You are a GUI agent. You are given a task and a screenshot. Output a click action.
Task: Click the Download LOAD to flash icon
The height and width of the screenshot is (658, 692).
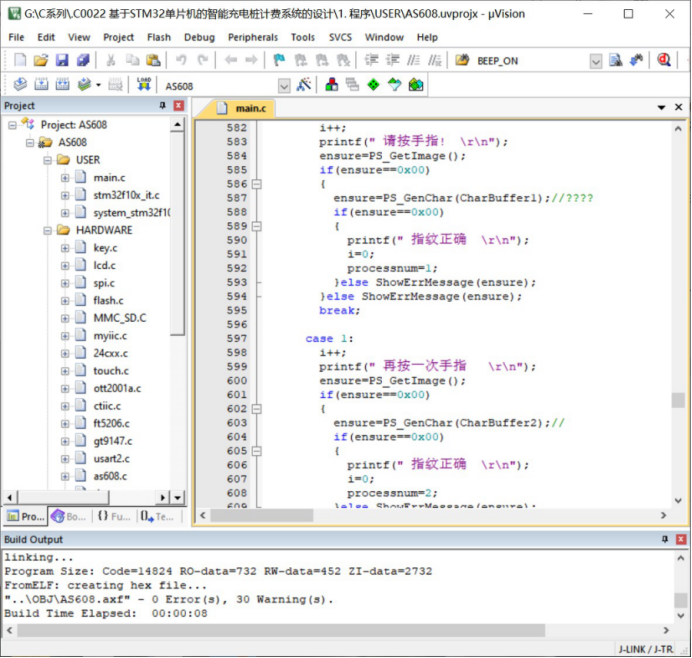[x=144, y=84]
